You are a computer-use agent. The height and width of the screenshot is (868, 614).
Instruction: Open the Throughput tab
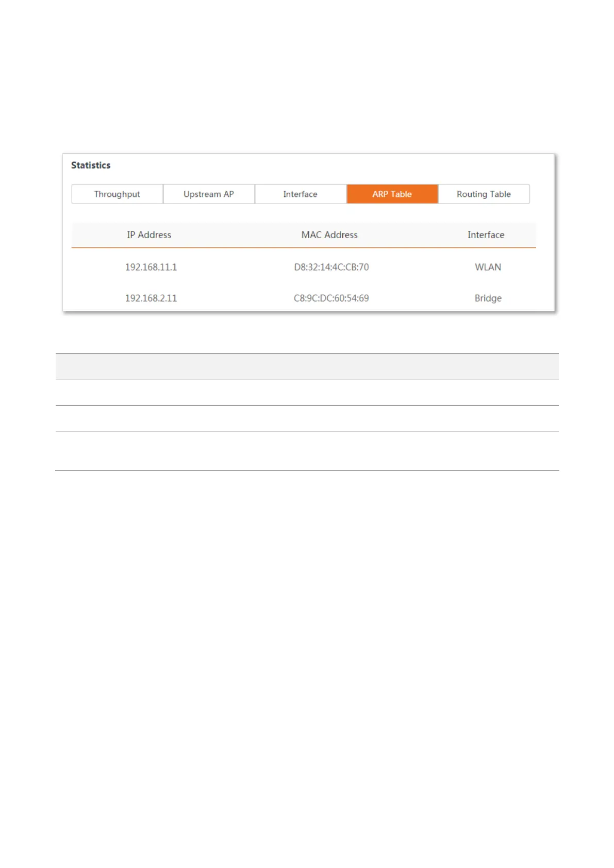pyautogui.click(x=117, y=194)
